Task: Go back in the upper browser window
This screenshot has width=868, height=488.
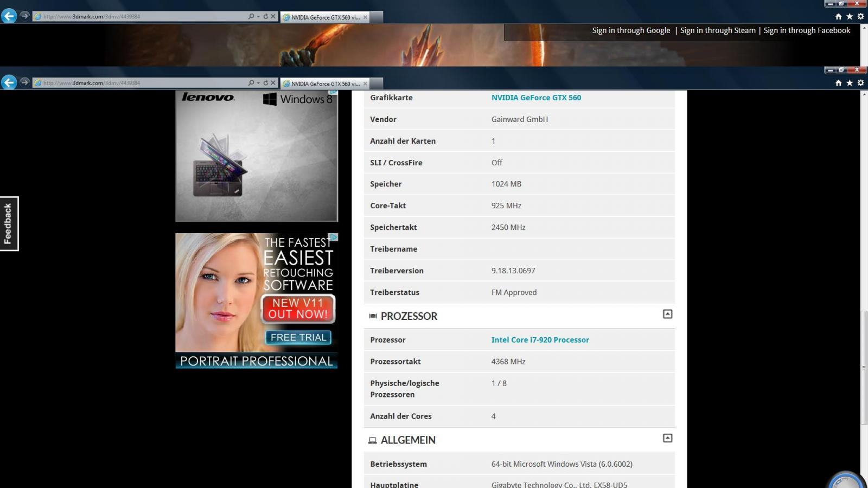Action: click(x=9, y=16)
